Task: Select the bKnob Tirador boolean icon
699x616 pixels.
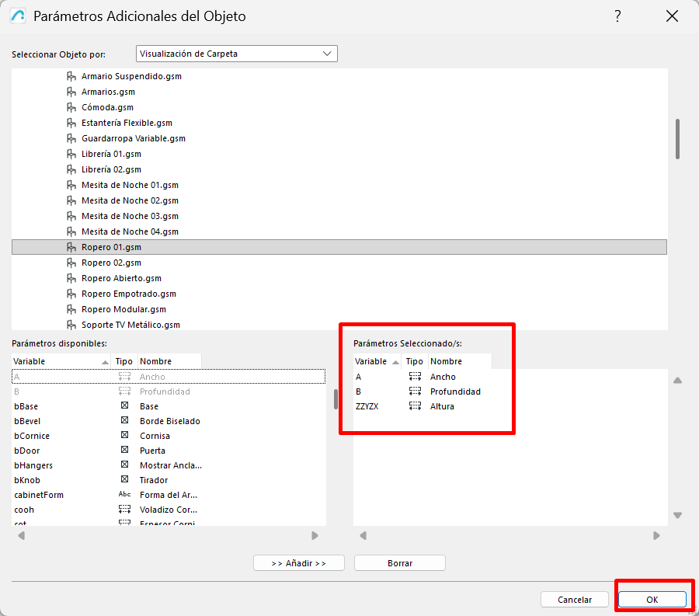Action: tap(124, 480)
